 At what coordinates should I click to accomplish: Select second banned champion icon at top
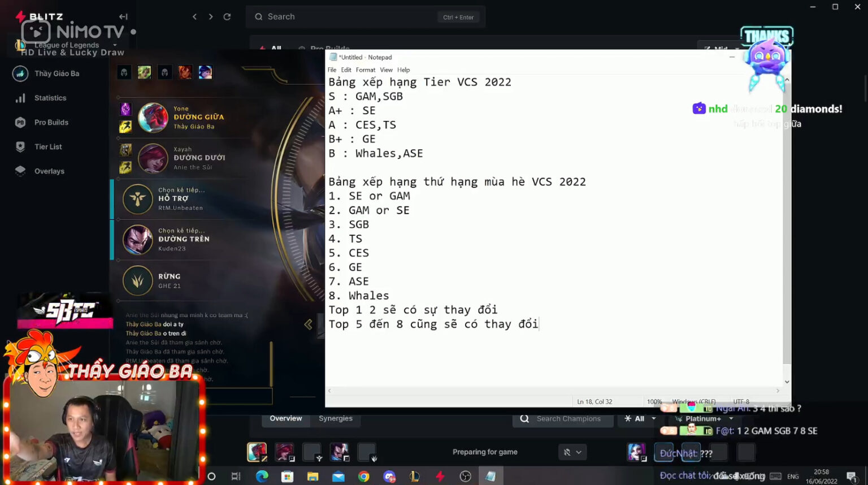(145, 72)
